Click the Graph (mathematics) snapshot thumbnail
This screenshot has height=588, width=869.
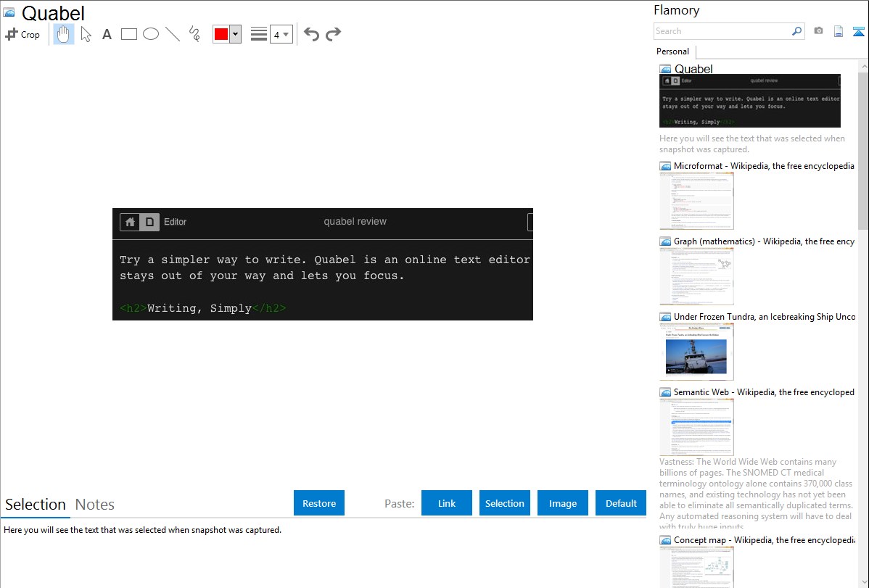(696, 276)
